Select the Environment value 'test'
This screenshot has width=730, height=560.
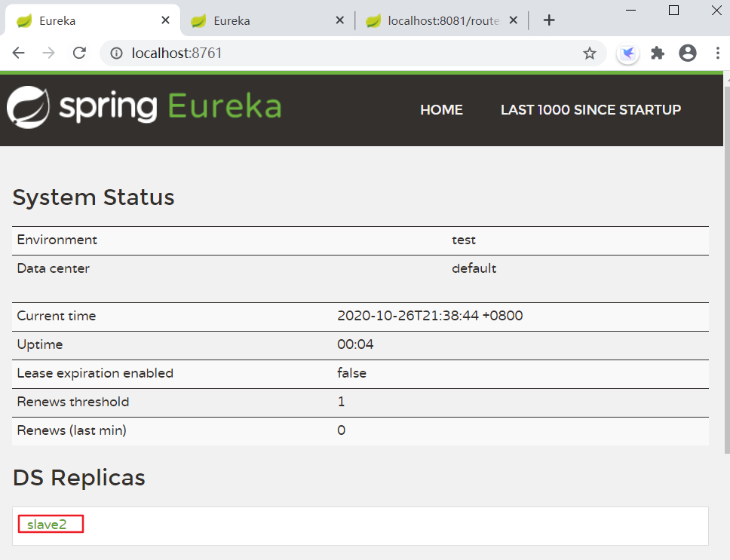click(x=464, y=240)
